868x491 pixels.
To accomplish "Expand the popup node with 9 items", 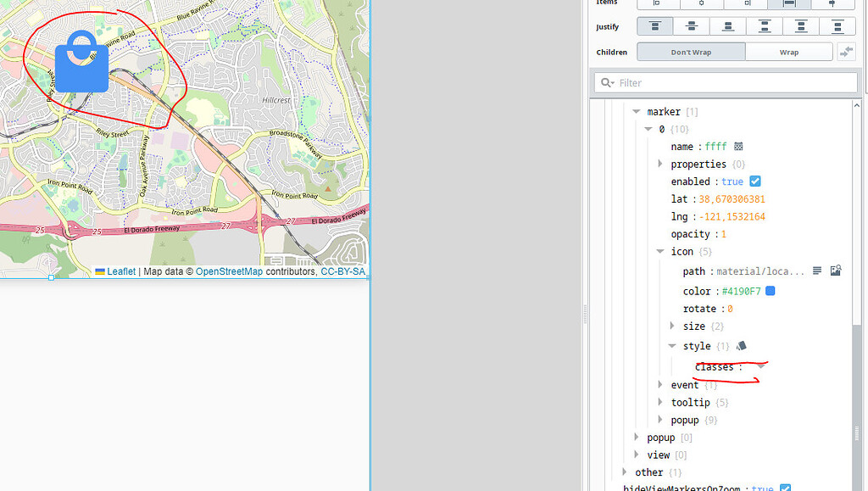I will pos(660,420).
